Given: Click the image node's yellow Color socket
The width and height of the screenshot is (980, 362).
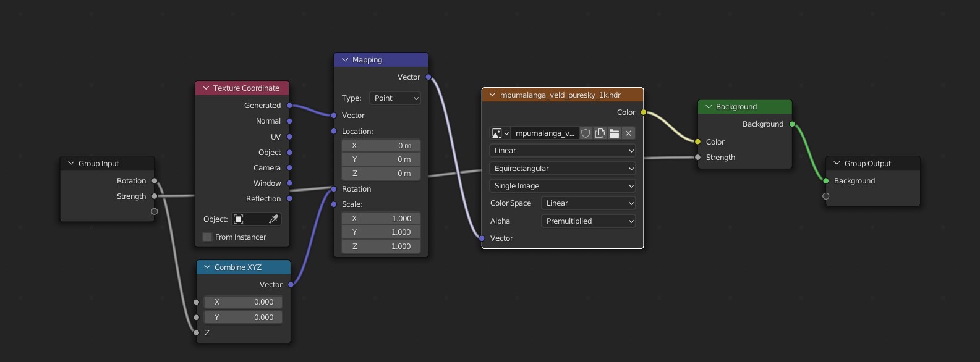Looking at the screenshot, I should pos(644,112).
